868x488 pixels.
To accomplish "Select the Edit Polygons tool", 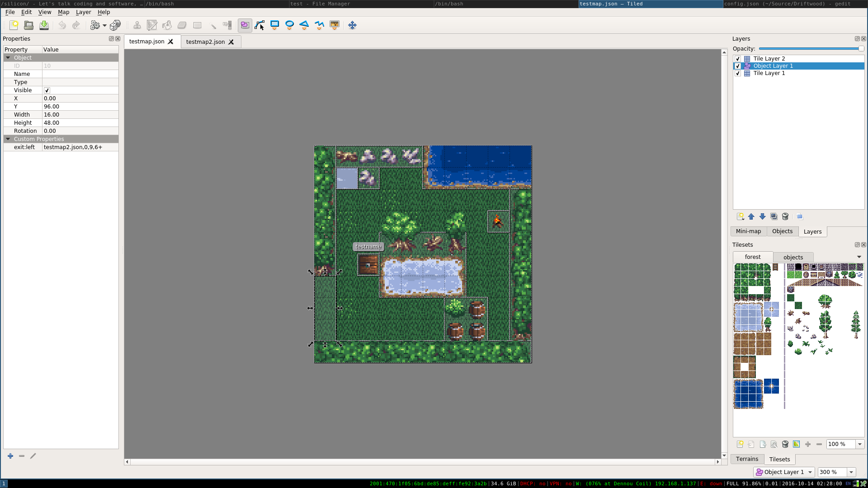I will tap(259, 25).
